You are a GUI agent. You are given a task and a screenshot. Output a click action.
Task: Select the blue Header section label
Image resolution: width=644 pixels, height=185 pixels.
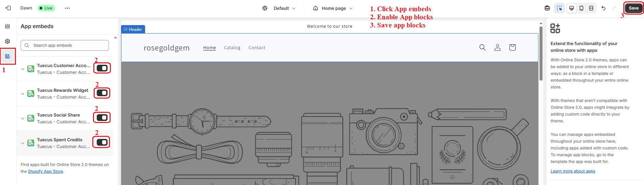[x=133, y=29]
